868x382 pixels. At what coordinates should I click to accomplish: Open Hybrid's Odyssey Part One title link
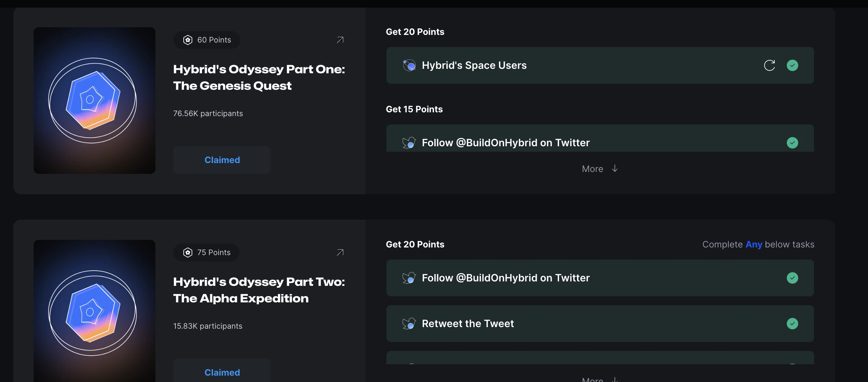pos(259,77)
